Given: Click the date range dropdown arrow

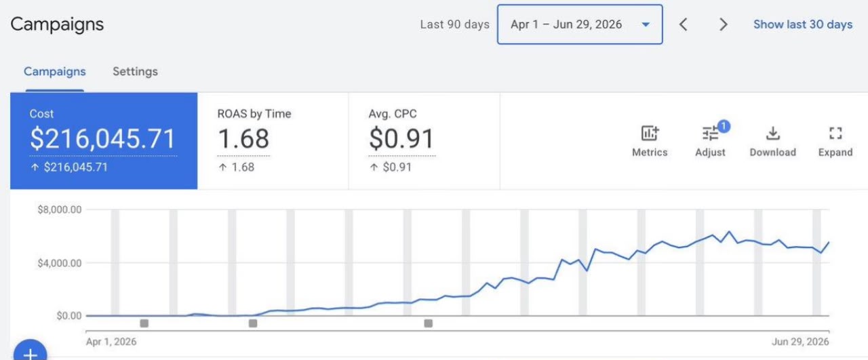Looking at the screenshot, I should tap(646, 24).
